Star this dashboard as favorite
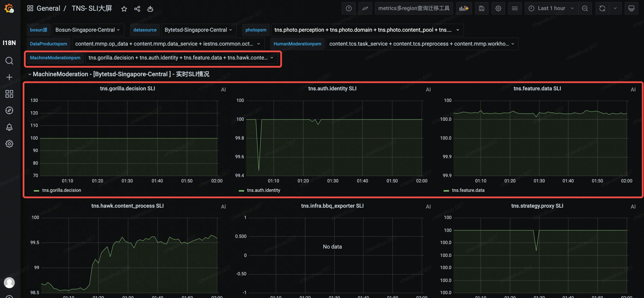This screenshot has width=644, height=298. pos(124,9)
